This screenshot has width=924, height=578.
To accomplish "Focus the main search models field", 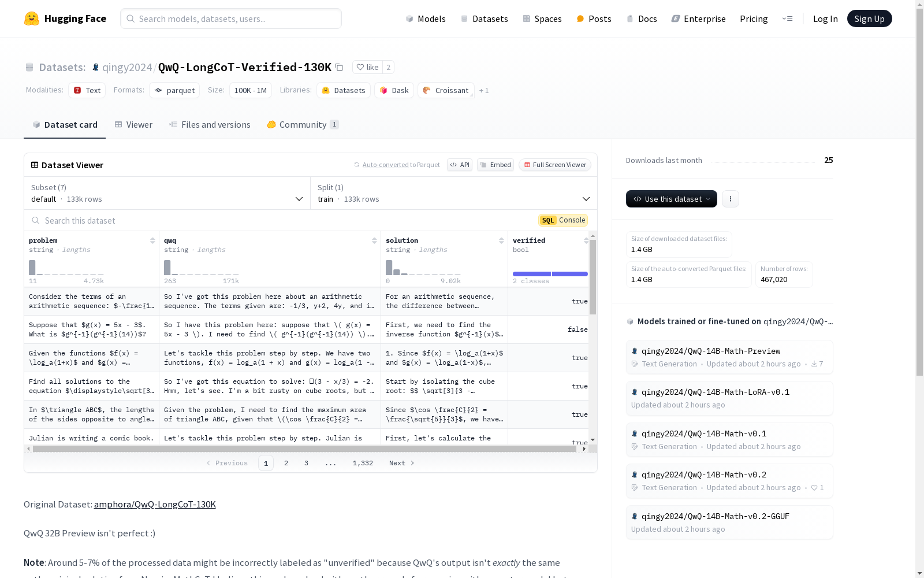I will [x=231, y=18].
